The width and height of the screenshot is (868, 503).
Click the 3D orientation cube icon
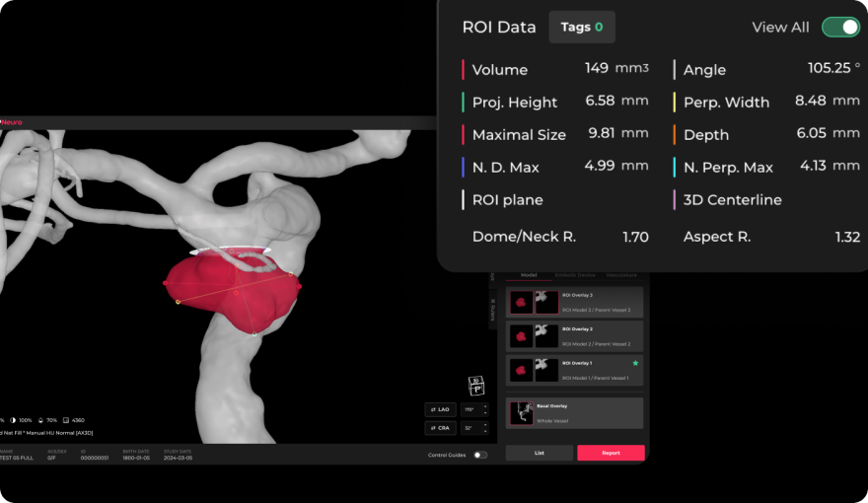476,386
